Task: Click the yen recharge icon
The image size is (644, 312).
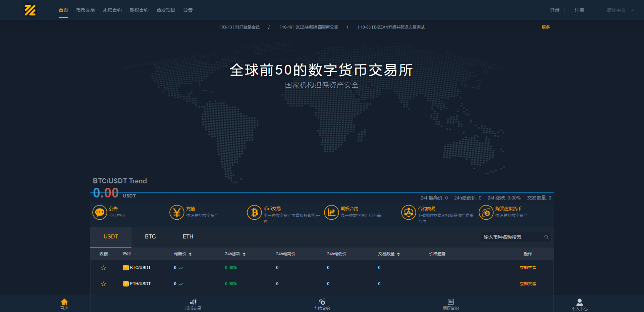Action: (x=177, y=213)
